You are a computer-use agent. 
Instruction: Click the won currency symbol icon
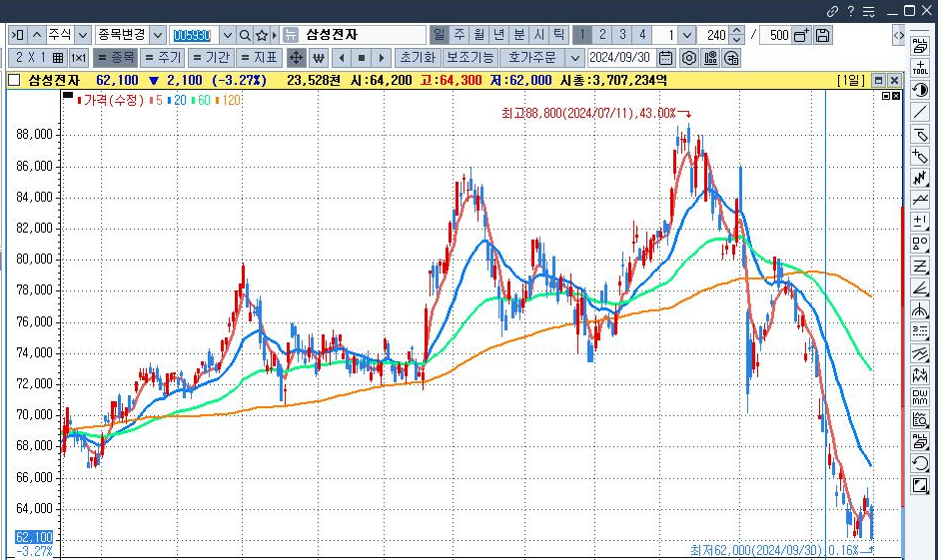tap(319, 58)
